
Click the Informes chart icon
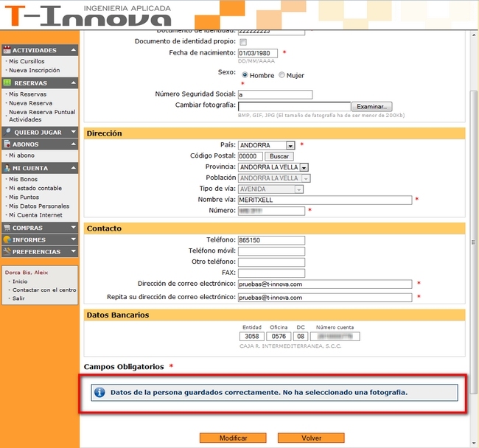[7, 239]
